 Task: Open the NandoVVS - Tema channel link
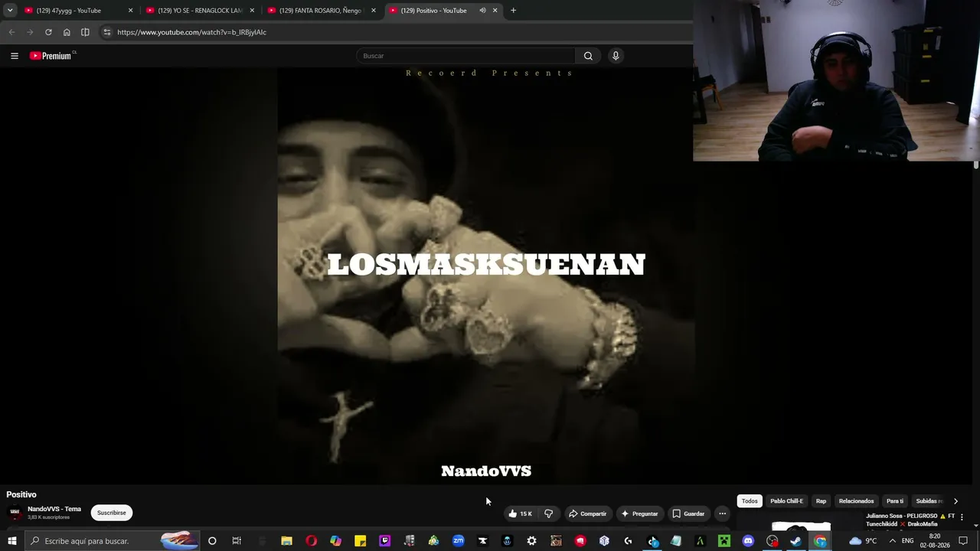coord(54,509)
